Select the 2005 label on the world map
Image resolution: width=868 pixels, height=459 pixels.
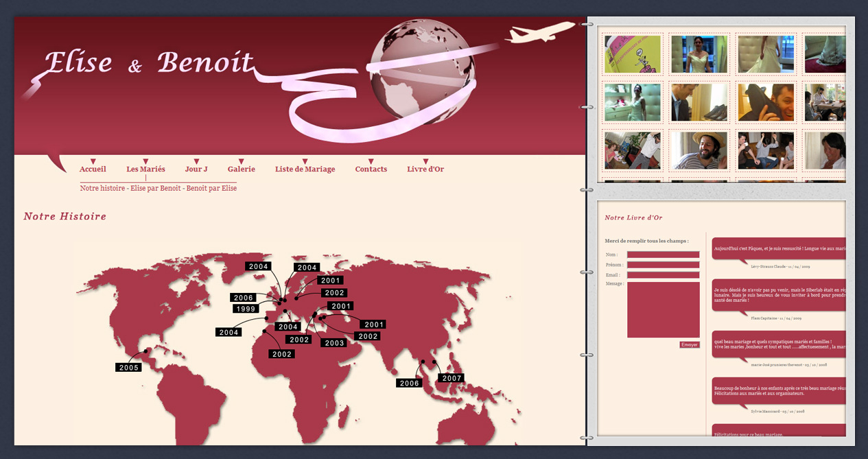click(128, 368)
